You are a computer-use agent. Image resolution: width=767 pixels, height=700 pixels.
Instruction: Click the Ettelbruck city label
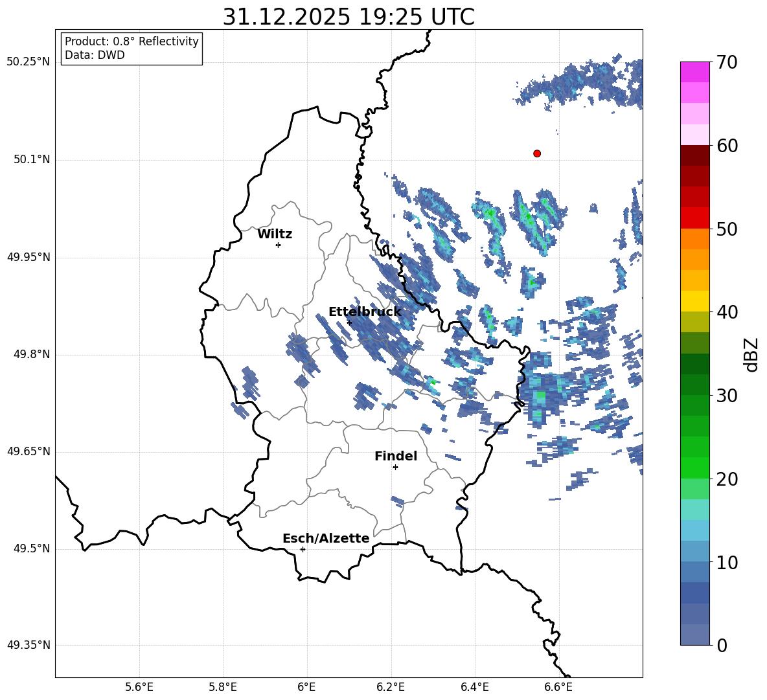tap(365, 312)
